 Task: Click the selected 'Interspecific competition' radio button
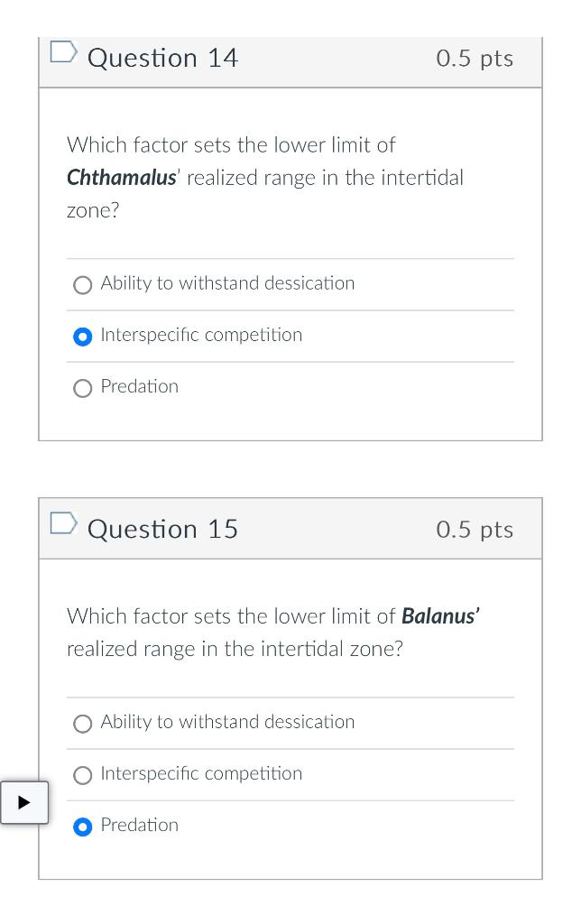point(83,336)
